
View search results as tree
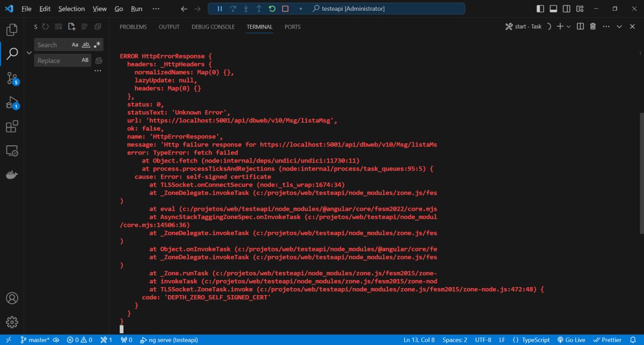tap(84, 26)
